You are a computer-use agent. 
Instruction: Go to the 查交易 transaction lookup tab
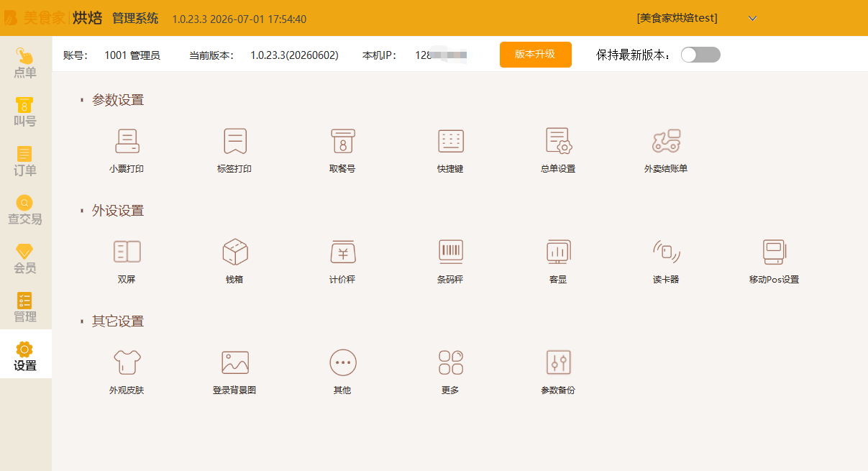(25, 210)
